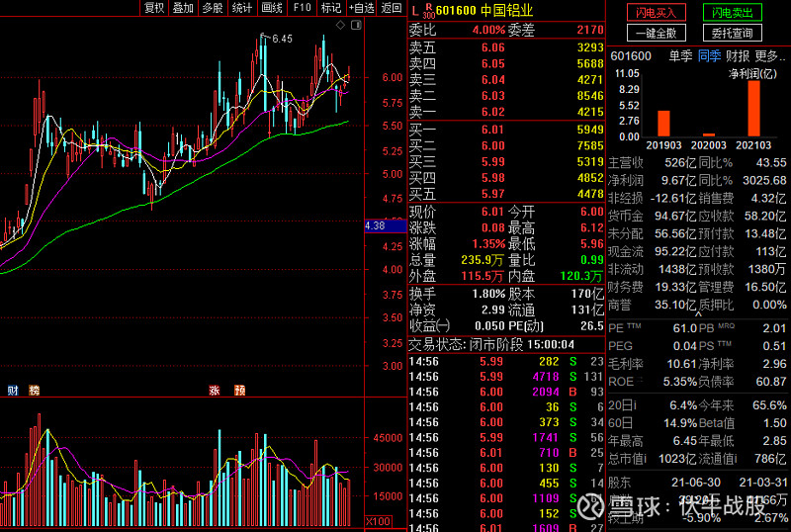Click the 总量 235.9万 value
791x532 pixels.
coord(483,260)
